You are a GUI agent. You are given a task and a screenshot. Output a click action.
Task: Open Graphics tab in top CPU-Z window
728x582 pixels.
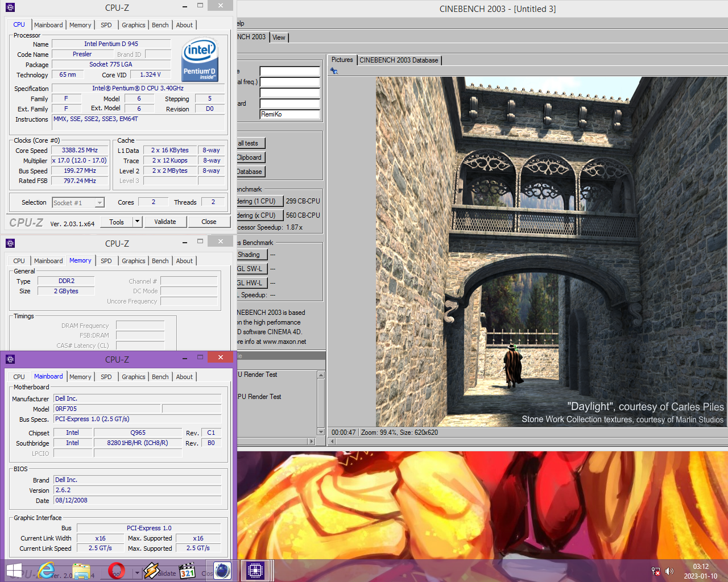point(134,25)
